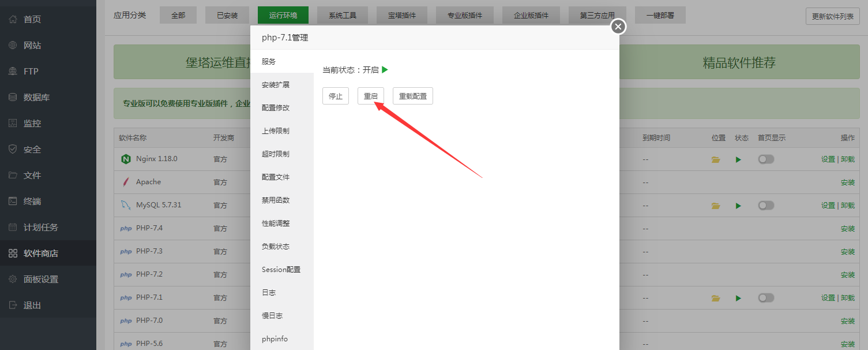Click the 数据库 database icon
The height and width of the screenshot is (350, 868).
click(13, 97)
